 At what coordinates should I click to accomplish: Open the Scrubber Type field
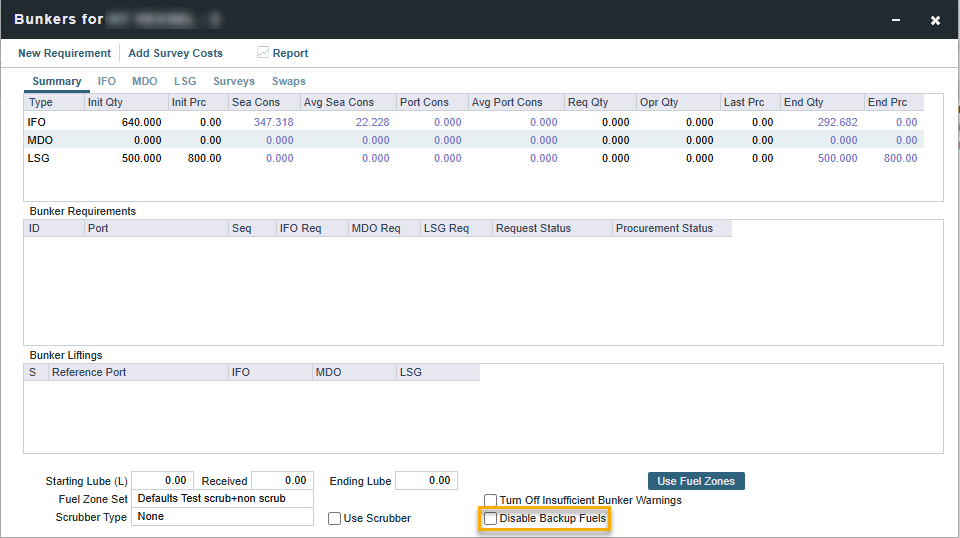223,517
